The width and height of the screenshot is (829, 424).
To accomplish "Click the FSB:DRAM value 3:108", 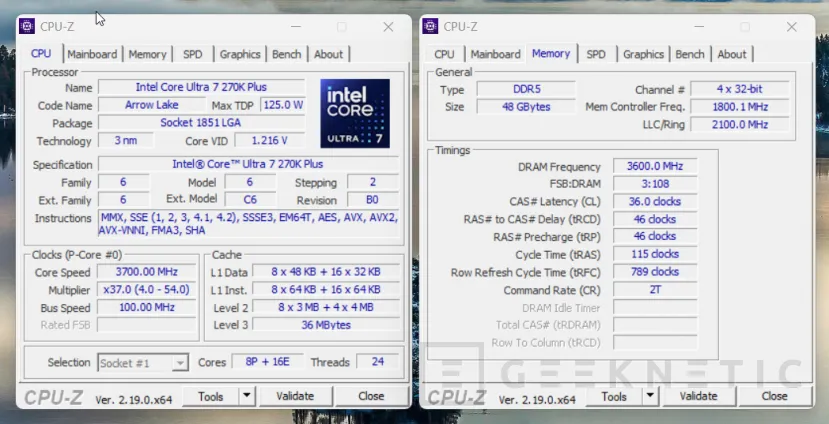I will pos(655,183).
